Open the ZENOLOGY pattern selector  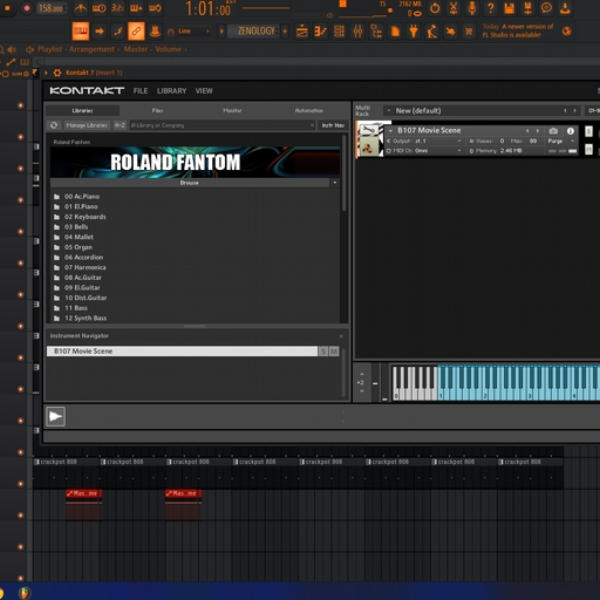254,31
